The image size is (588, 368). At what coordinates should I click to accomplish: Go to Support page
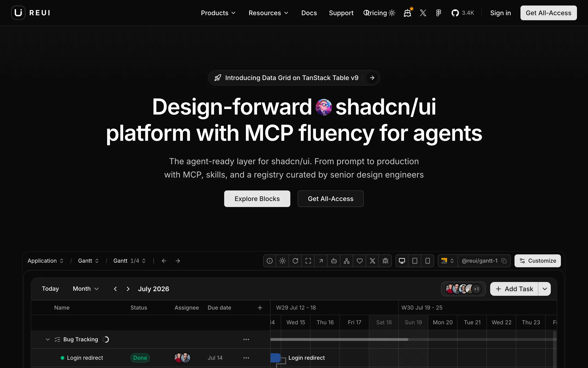[341, 13]
